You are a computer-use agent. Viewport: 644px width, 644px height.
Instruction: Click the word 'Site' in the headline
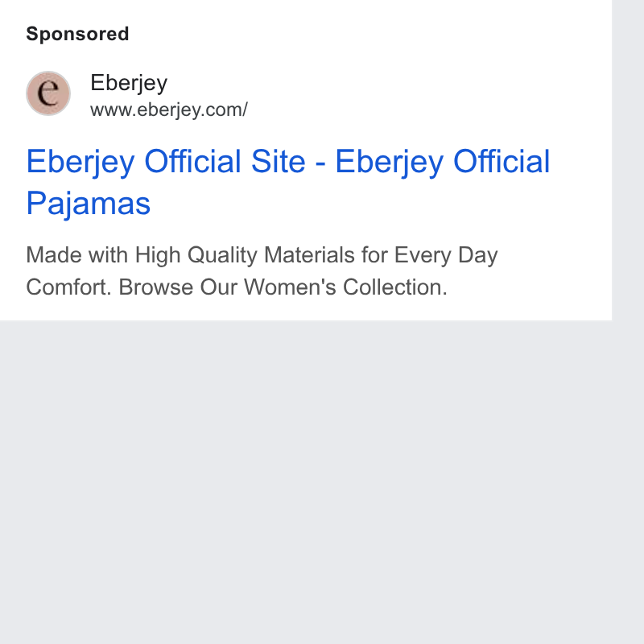279,162
